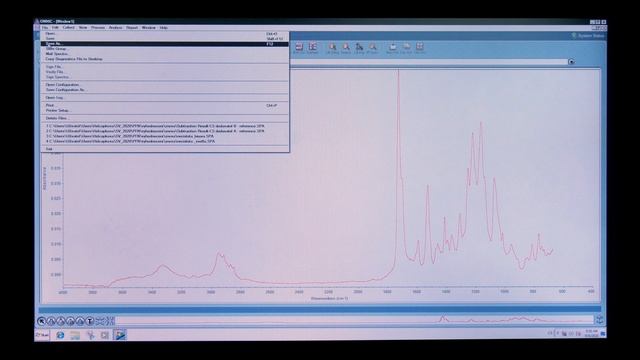Image resolution: width=640 pixels, height=360 pixels.
Task: Open Printer Setup... entry
Action: click(x=164, y=111)
